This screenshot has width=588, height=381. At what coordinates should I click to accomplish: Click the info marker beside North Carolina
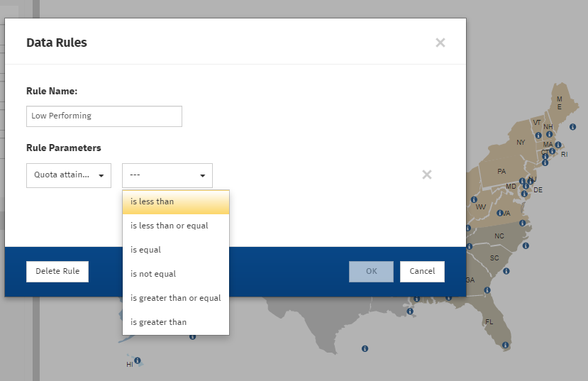526,246
